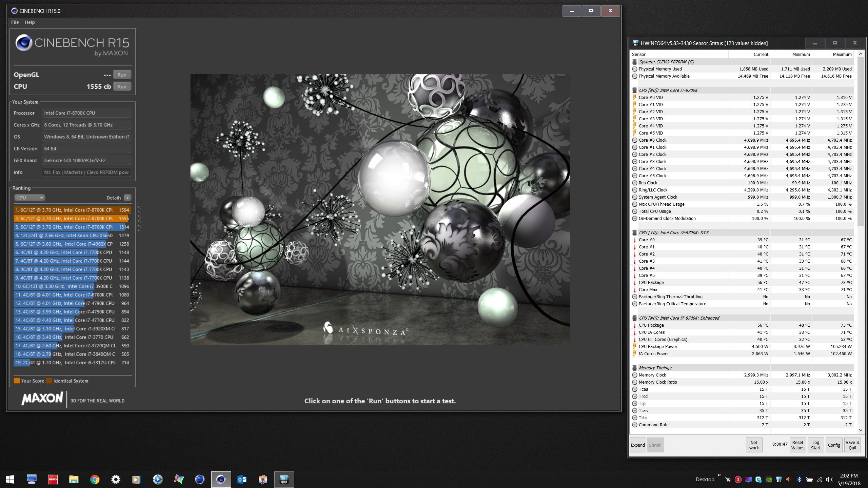
Task: Click the Maximum column header
Action: pyautogui.click(x=833, y=54)
